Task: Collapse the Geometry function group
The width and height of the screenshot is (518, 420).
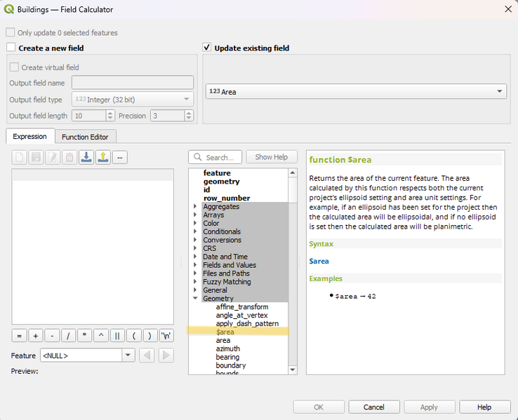Action: (195, 298)
